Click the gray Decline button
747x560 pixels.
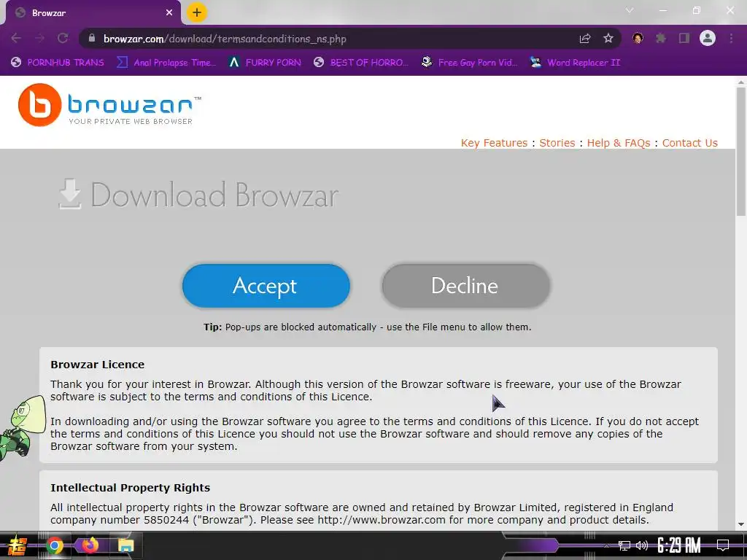click(465, 286)
